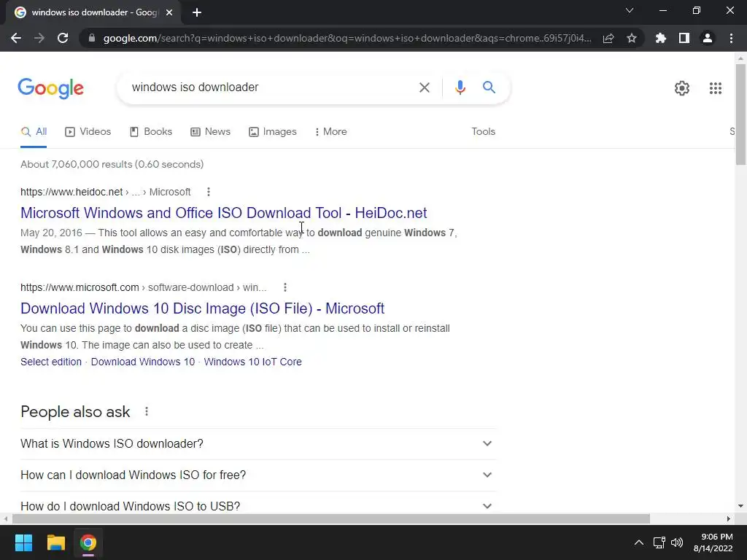This screenshot has width=747, height=560.
Task: Clear the search box with the X
Action: (x=424, y=87)
